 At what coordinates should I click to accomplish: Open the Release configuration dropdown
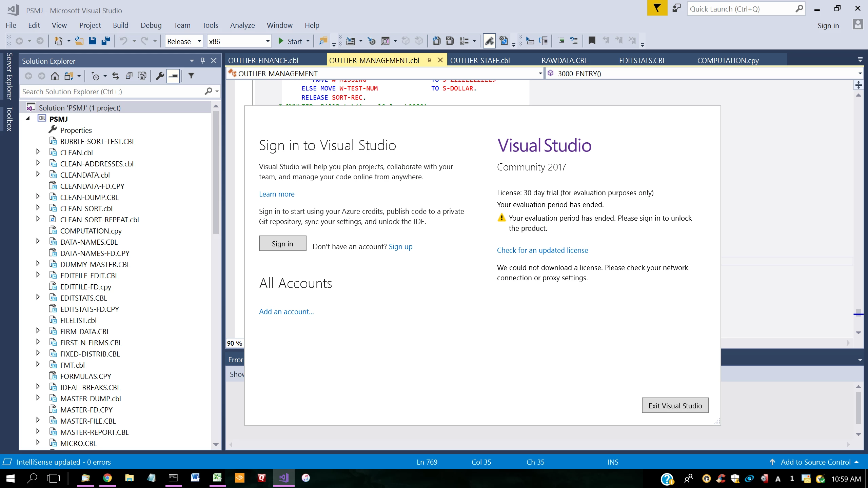[199, 41]
